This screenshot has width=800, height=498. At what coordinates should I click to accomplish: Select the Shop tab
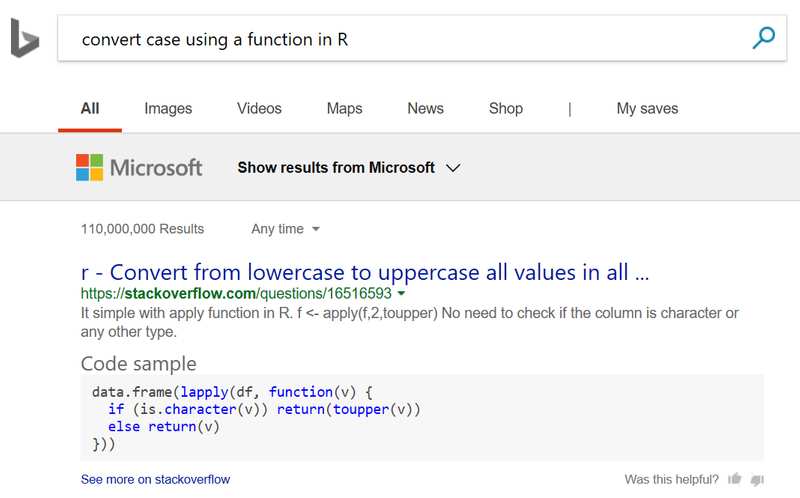506,108
